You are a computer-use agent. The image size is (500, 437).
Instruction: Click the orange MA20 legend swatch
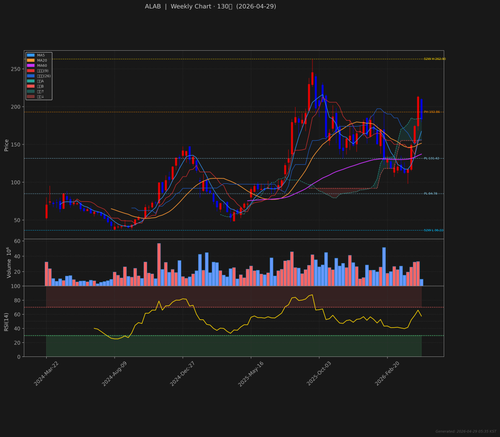point(31,60)
